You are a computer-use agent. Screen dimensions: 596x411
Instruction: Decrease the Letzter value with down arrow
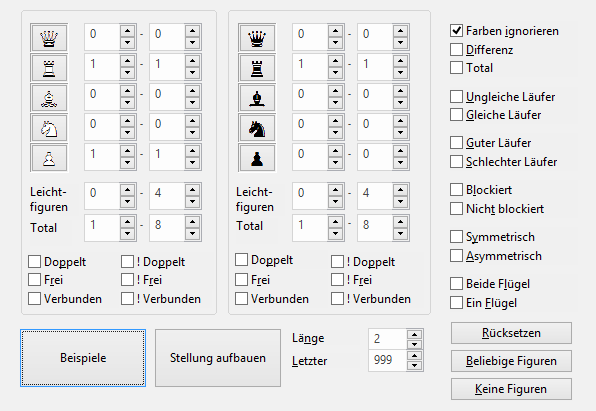click(414, 366)
